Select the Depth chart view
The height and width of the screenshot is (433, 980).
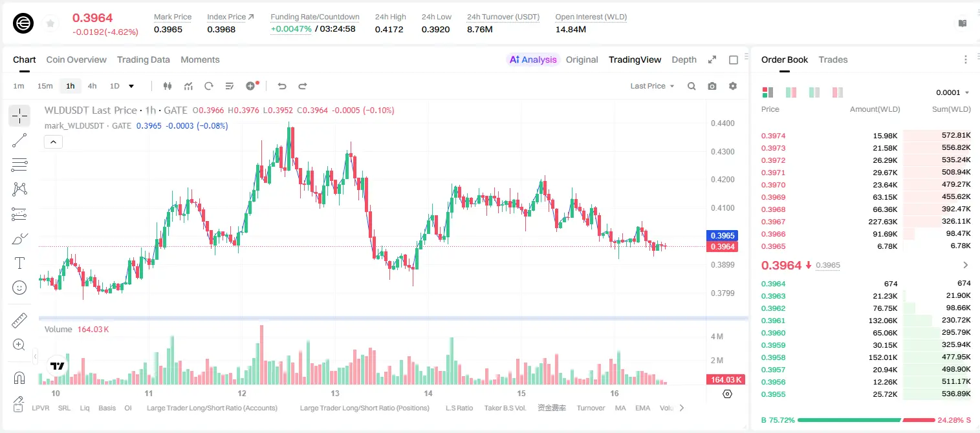point(684,59)
